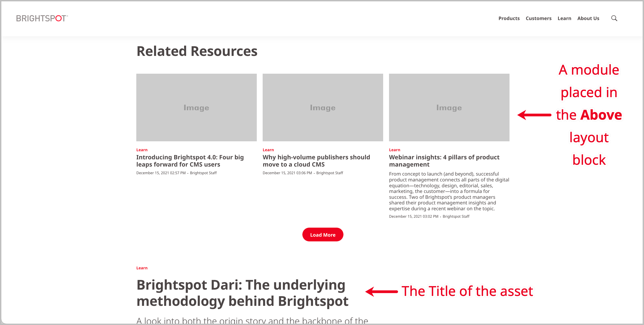Open Webinar insights: 4 pillars headline
The image size is (644, 325).
(x=444, y=161)
